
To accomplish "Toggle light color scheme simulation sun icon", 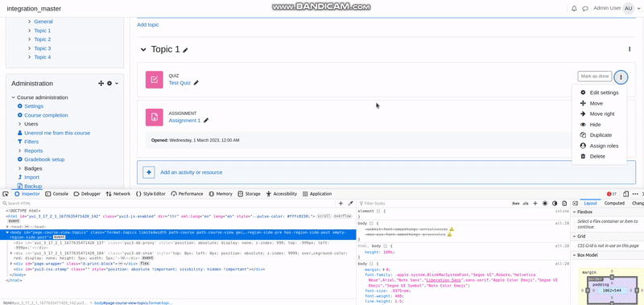I will 545,203.
